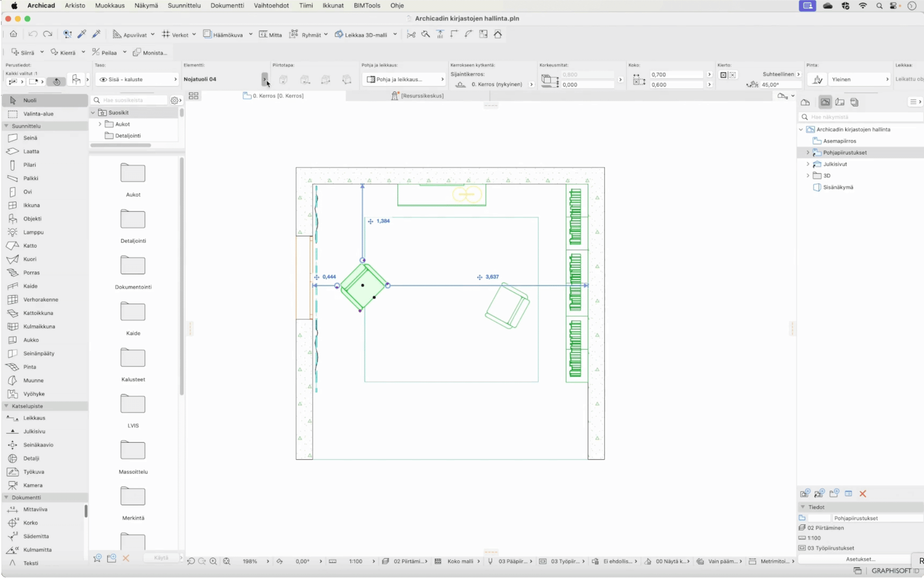Click the Asetukset... button in navigator

point(860,559)
